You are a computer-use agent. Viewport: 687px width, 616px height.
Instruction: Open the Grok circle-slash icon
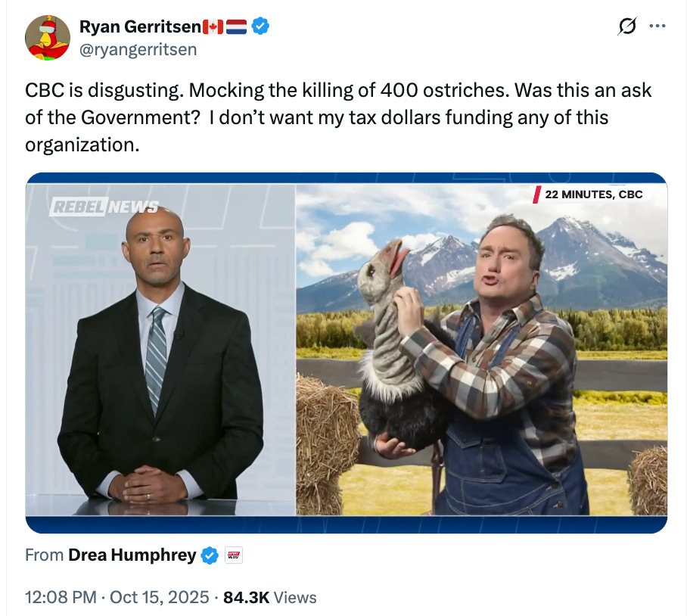tap(627, 26)
